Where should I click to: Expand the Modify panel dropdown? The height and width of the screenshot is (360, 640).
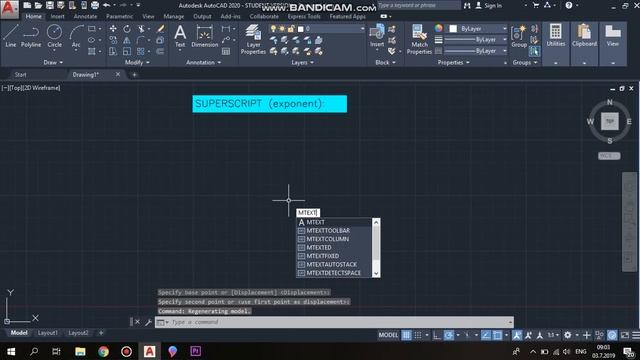(x=137, y=62)
